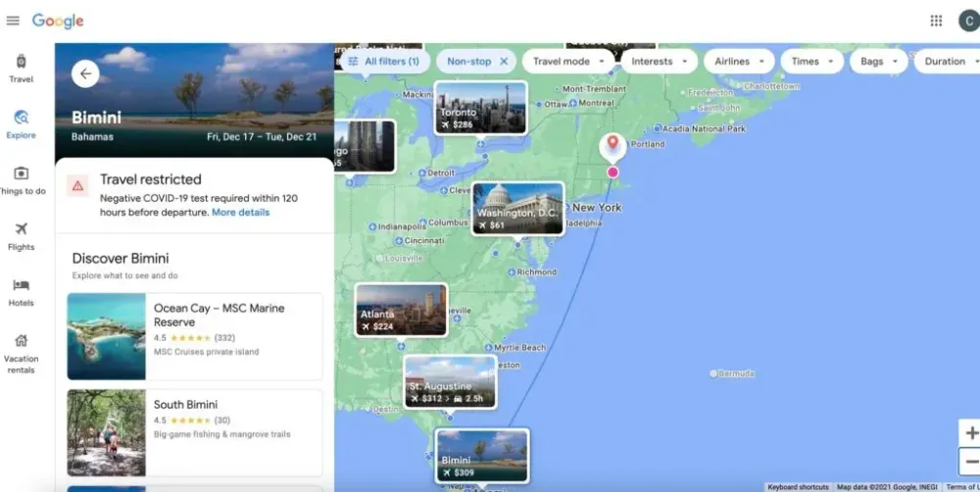
Task: Open the account avatar
Action: click(969, 21)
